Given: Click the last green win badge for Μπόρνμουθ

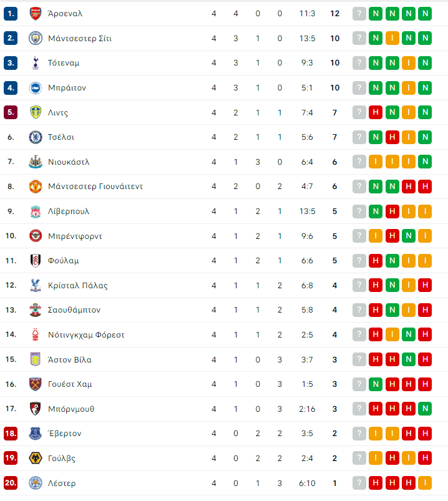Looking at the screenshot, I should (x=425, y=409).
